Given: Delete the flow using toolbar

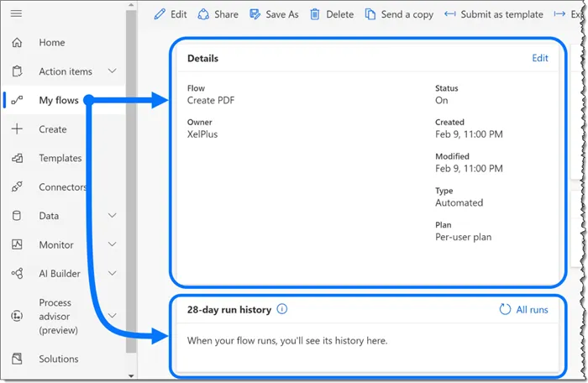Looking at the screenshot, I should click(x=332, y=14).
